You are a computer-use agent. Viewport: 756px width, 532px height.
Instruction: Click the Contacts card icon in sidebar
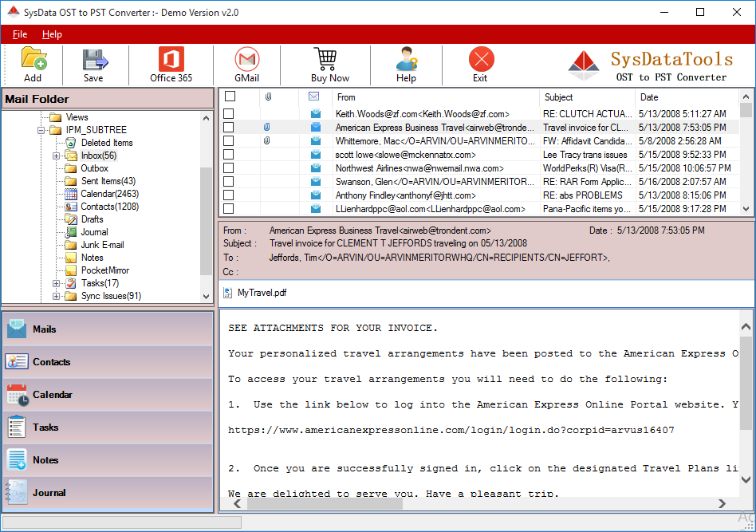pos(17,362)
